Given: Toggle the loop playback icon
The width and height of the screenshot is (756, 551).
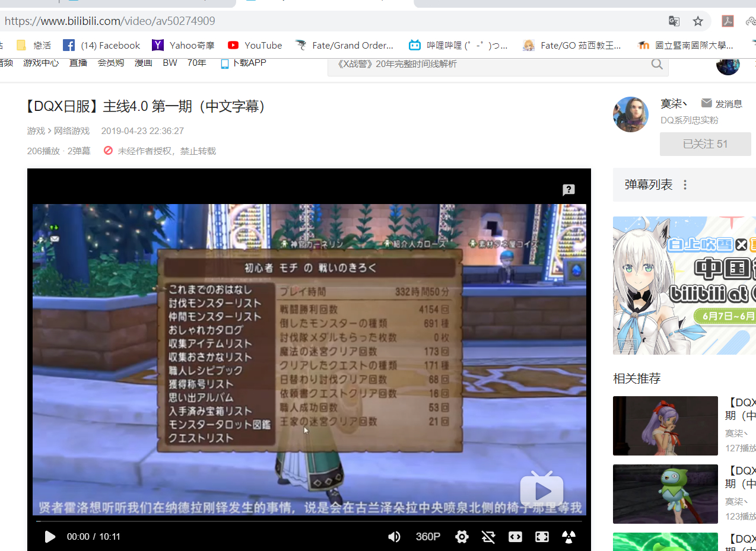Looking at the screenshot, I should [488, 537].
